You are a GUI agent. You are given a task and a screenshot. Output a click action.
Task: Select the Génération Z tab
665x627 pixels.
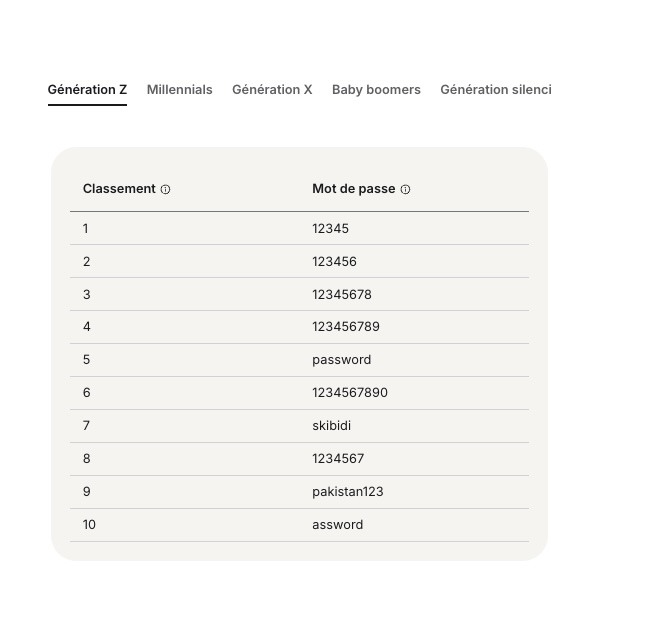pyautogui.click(x=87, y=90)
